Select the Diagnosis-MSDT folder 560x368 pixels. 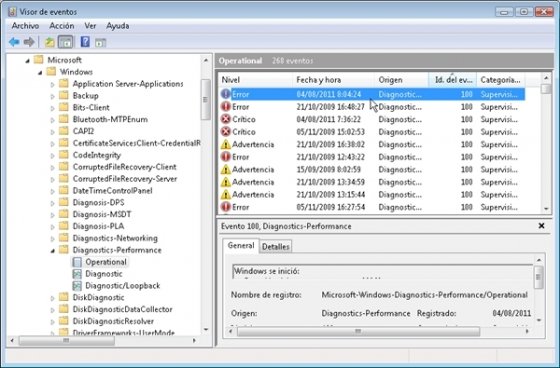tap(102, 214)
